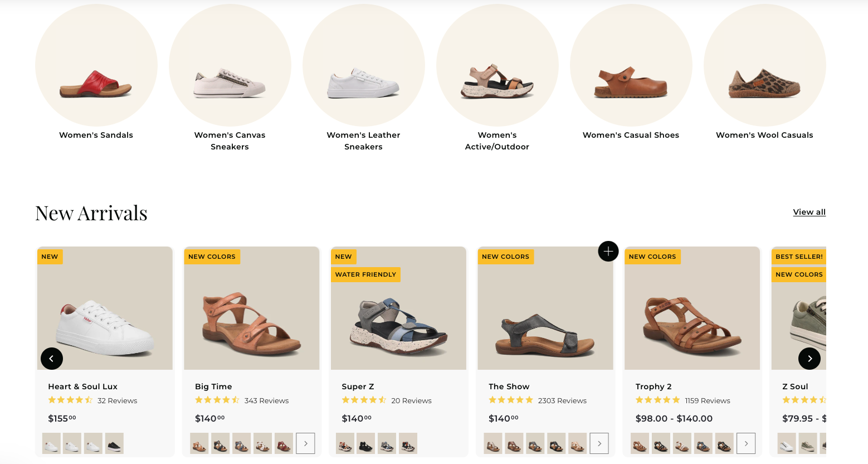Open Women's Active/Outdoor category circle

(x=498, y=66)
